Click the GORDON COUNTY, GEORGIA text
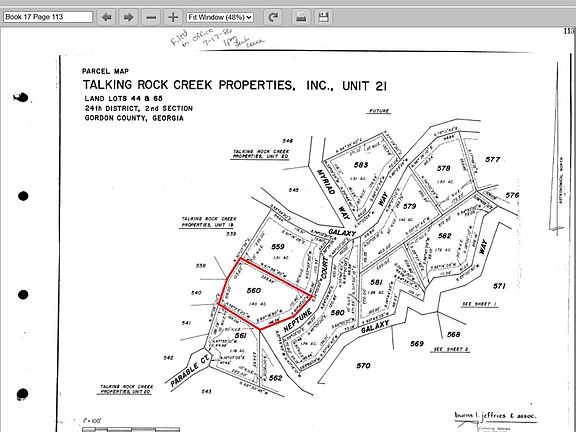This screenshot has height=432, width=576. point(134,118)
